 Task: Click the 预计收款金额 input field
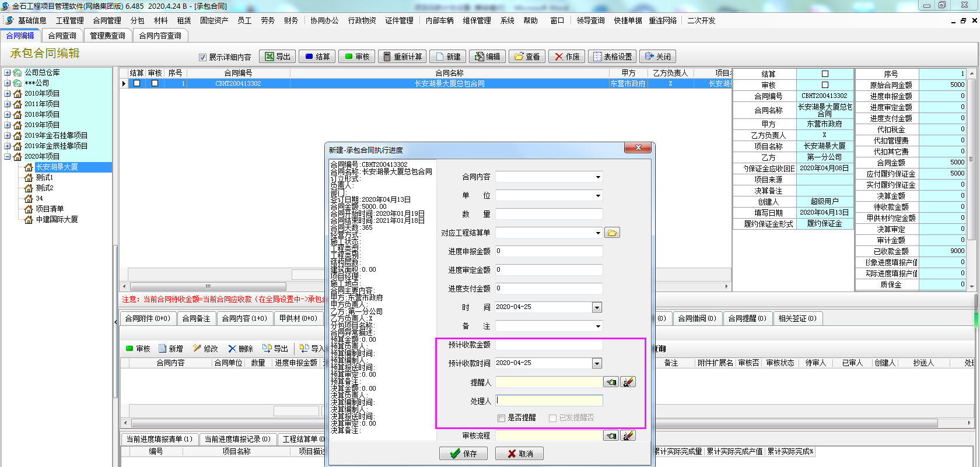pyautogui.click(x=548, y=345)
